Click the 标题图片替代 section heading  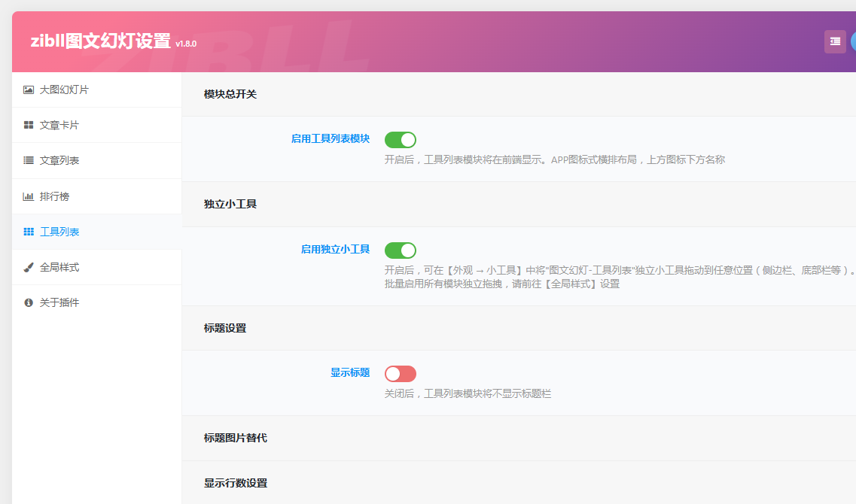pyautogui.click(x=236, y=438)
